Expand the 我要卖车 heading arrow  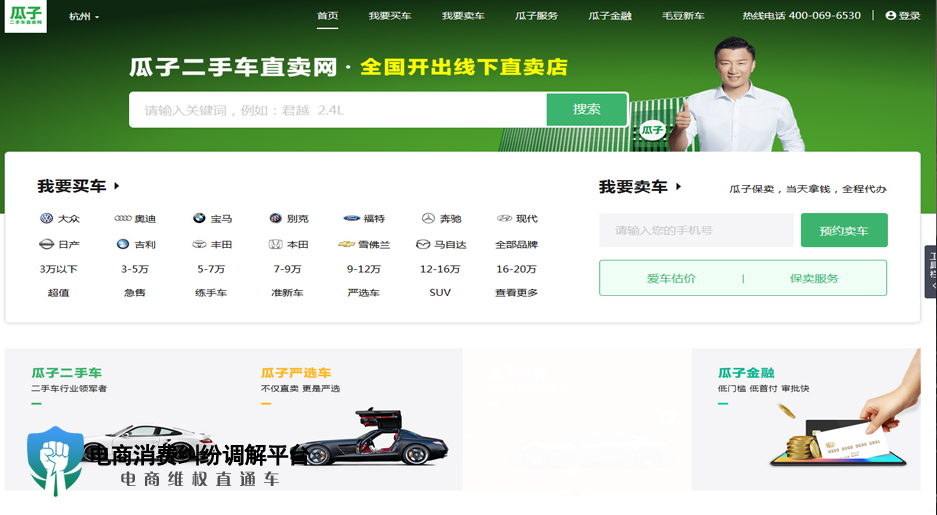pyautogui.click(x=678, y=186)
